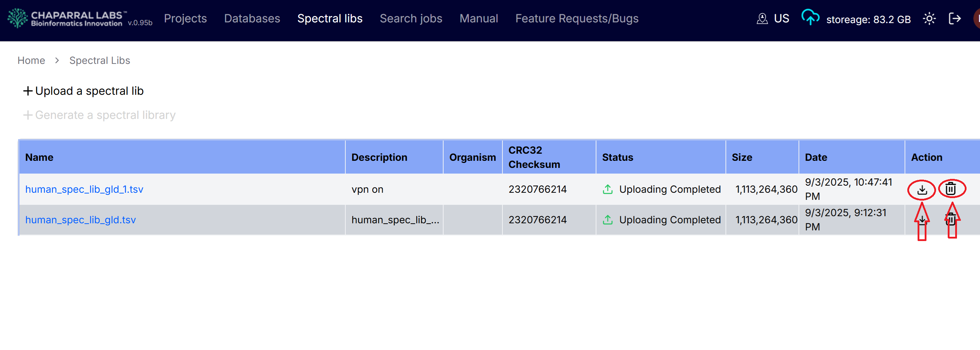Open the Search jobs page
Viewport: 980px width, 350px height.
(x=411, y=18)
